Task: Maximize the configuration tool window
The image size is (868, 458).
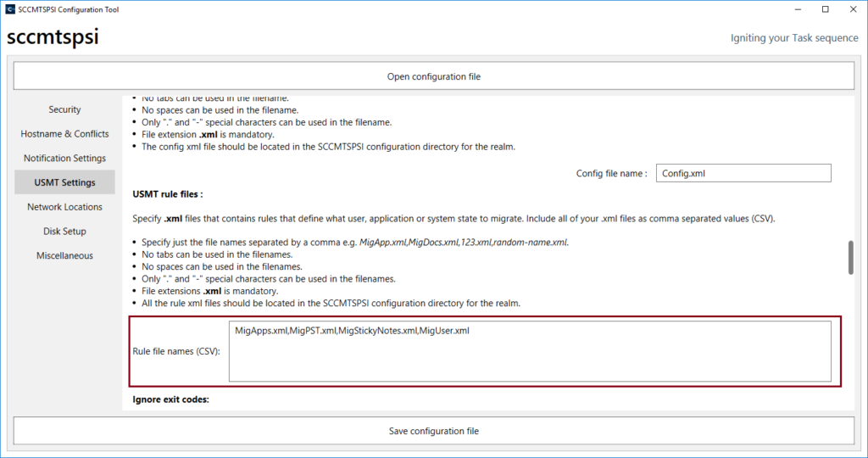Action: click(x=826, y=9)
